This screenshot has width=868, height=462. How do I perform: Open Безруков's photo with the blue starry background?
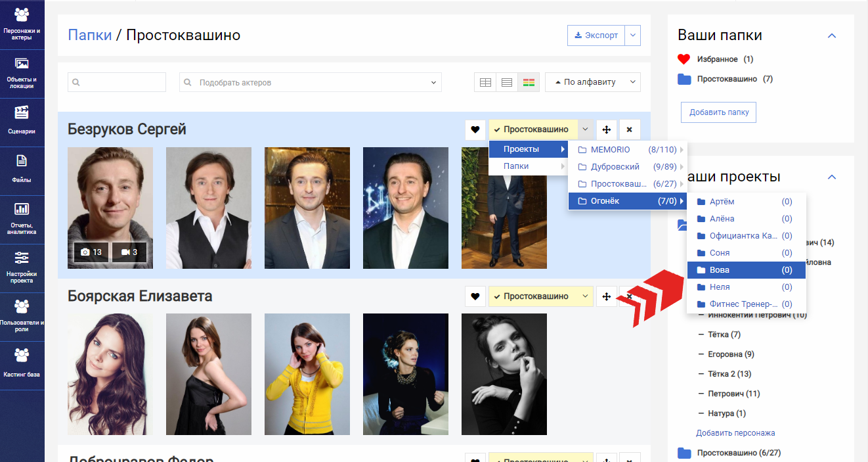[406, 208]
